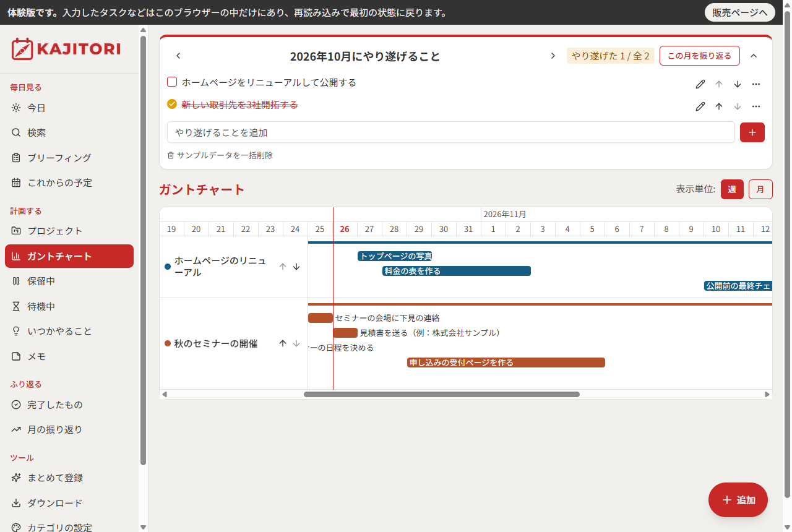Focus the やり遂げることを追加 input field
Viewport: 792px width, 532px height.
tap(451, 132)
